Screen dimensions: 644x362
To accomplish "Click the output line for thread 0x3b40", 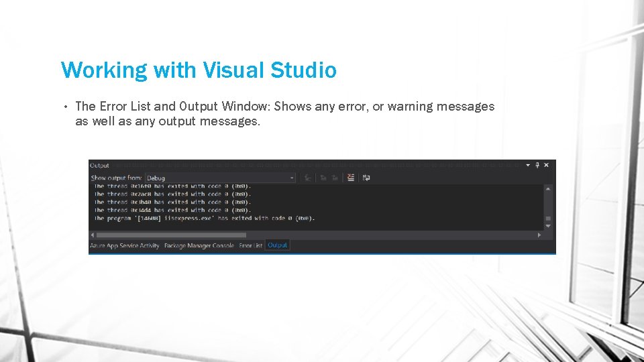I will coord(172,202).
